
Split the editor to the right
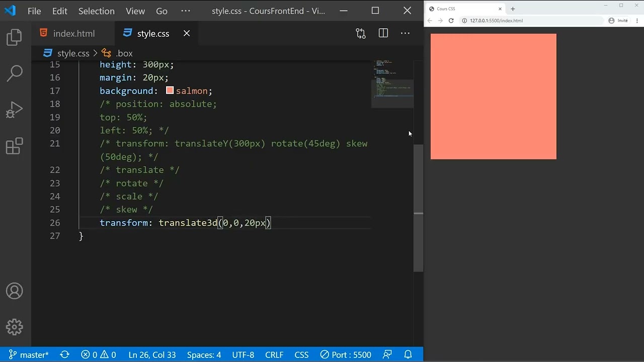[383, 33]
